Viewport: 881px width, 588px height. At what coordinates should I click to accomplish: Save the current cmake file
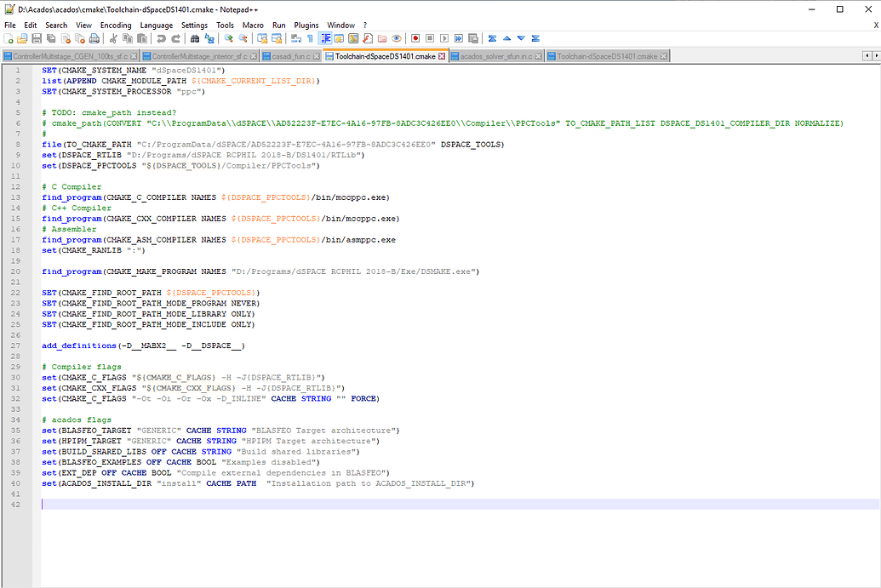click(x=37, y=38)
